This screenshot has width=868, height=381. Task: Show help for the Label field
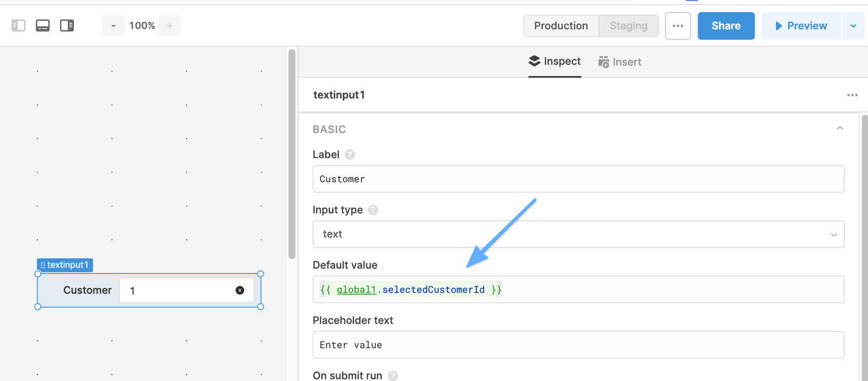pos(350,155)
